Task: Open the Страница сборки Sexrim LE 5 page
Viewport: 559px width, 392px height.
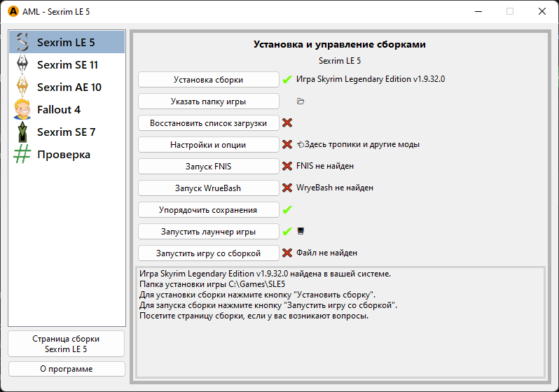Action: pyautogui.click(x=67, y=344)
